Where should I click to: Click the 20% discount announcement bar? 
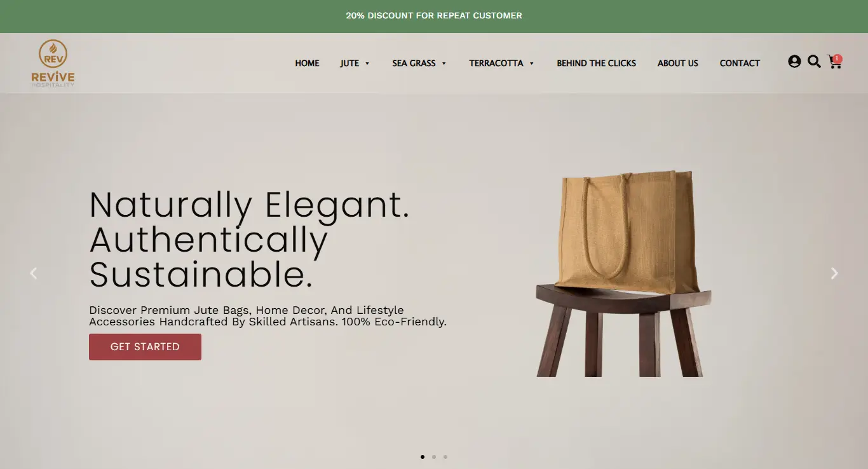tap(434, 16)
